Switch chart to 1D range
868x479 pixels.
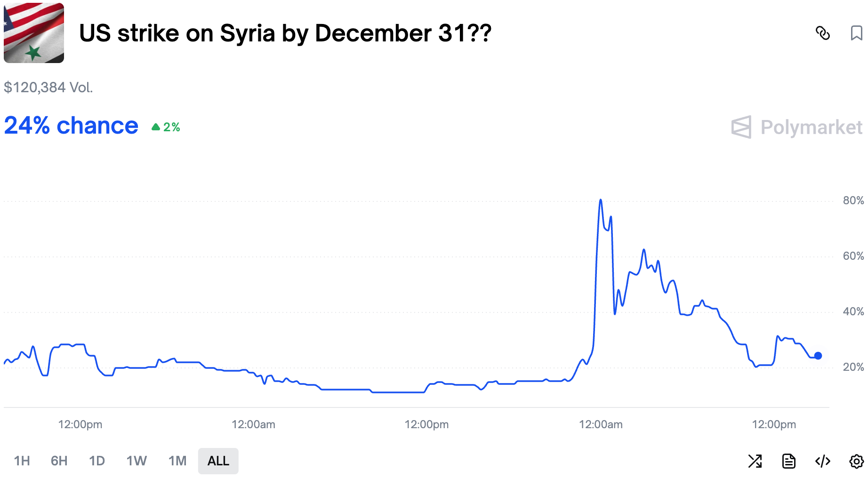[97, 461]
